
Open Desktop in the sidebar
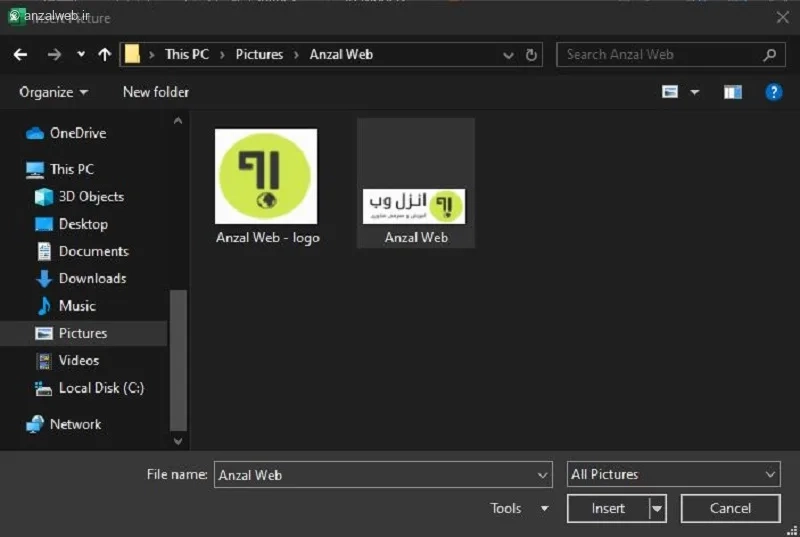pos(83,224)
